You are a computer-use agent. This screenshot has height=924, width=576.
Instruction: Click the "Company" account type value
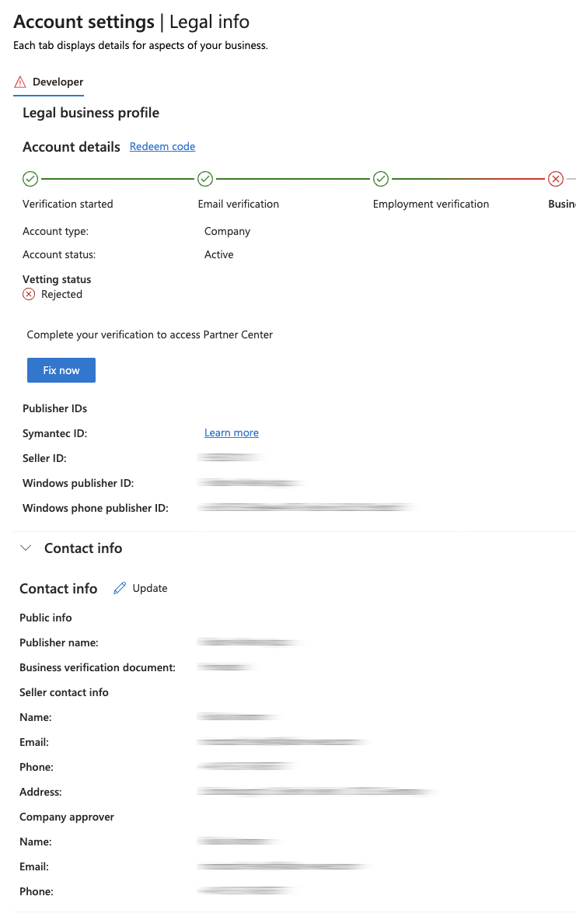[x=227, y=231]
